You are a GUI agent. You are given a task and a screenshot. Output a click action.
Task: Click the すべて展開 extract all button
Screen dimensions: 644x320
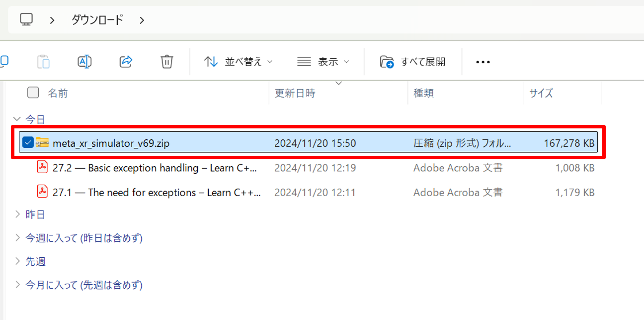click(x=413, y=62)
